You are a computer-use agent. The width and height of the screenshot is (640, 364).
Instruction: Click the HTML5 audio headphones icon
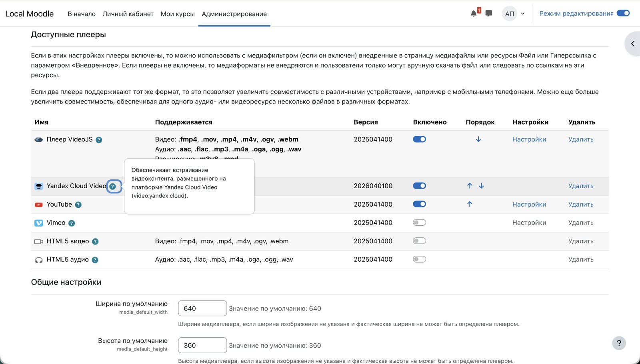tap(39, 260)
